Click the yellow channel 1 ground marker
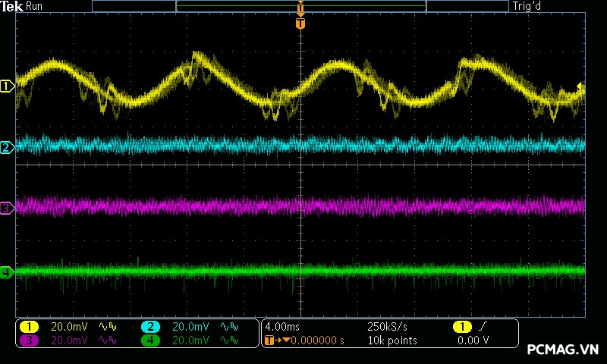The image size is (607, 364). 8,86
